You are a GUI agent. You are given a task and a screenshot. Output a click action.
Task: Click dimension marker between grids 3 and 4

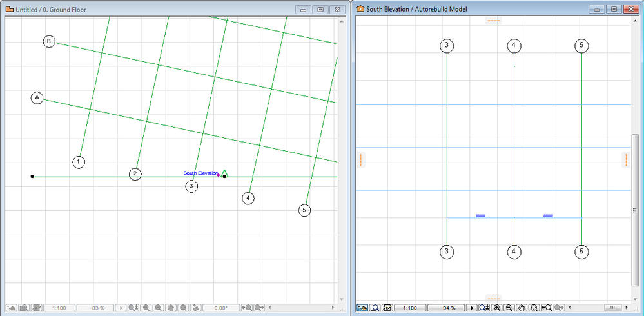(x=480, y=215)
